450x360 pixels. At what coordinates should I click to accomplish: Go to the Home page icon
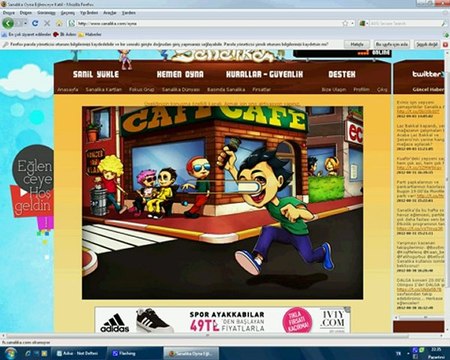click(x=59, y=23)
